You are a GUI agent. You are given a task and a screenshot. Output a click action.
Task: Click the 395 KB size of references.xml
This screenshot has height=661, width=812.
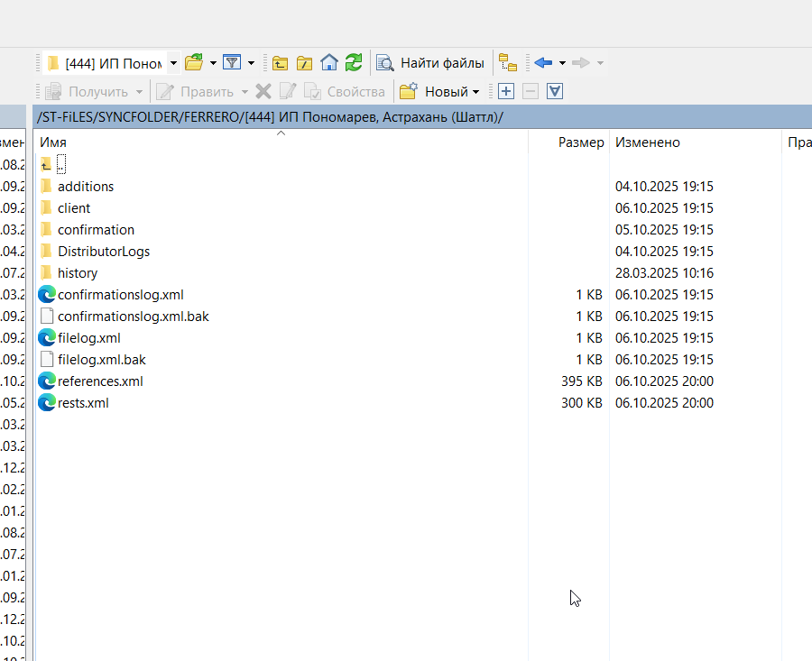582,381
